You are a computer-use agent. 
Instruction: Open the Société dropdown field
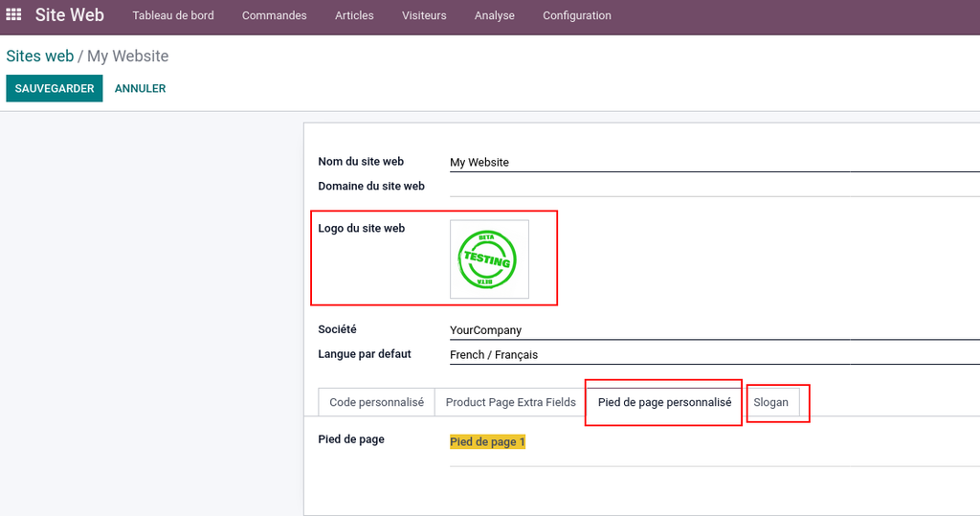714,330
